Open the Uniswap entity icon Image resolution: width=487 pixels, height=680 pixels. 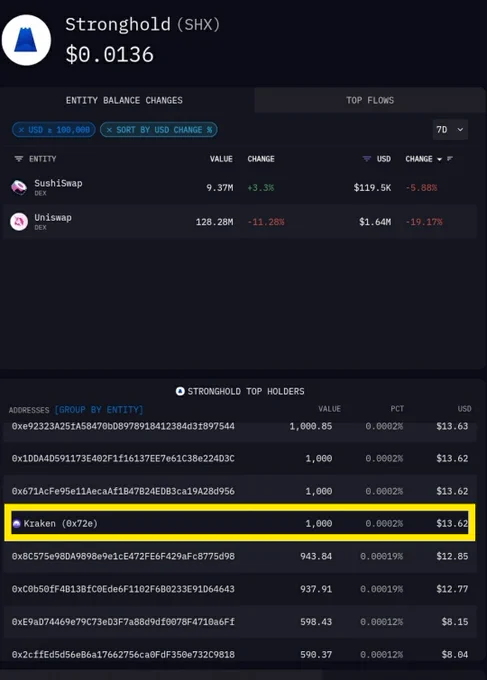tap(19, 222)
